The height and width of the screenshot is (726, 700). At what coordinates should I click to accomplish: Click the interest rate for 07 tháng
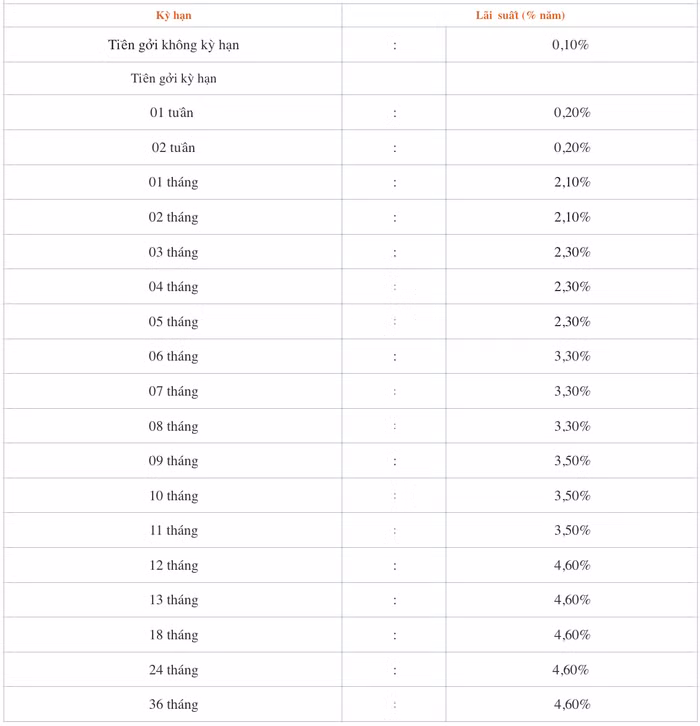(x=572, y=392)
